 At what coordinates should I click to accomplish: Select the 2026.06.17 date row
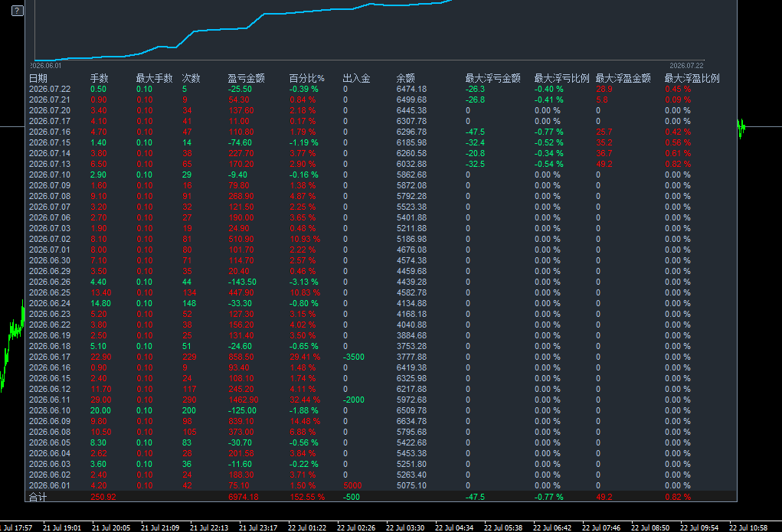tap(381, 357)
